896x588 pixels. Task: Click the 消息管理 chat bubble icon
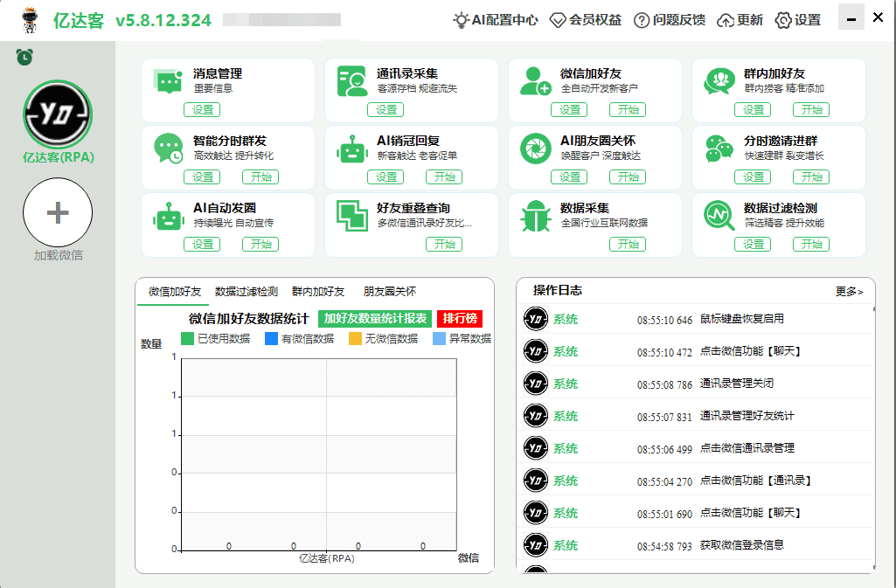tap(168, 81)
